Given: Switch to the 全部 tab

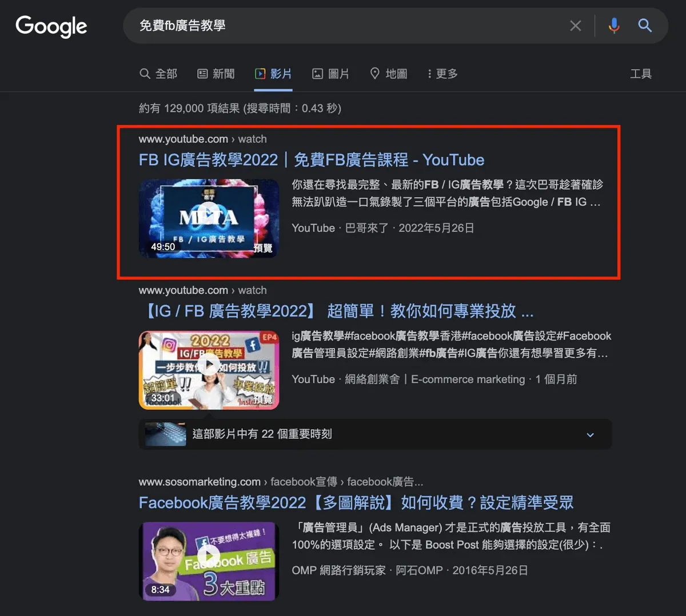Looking at the screenshot, I should click(x=158, y=74).
